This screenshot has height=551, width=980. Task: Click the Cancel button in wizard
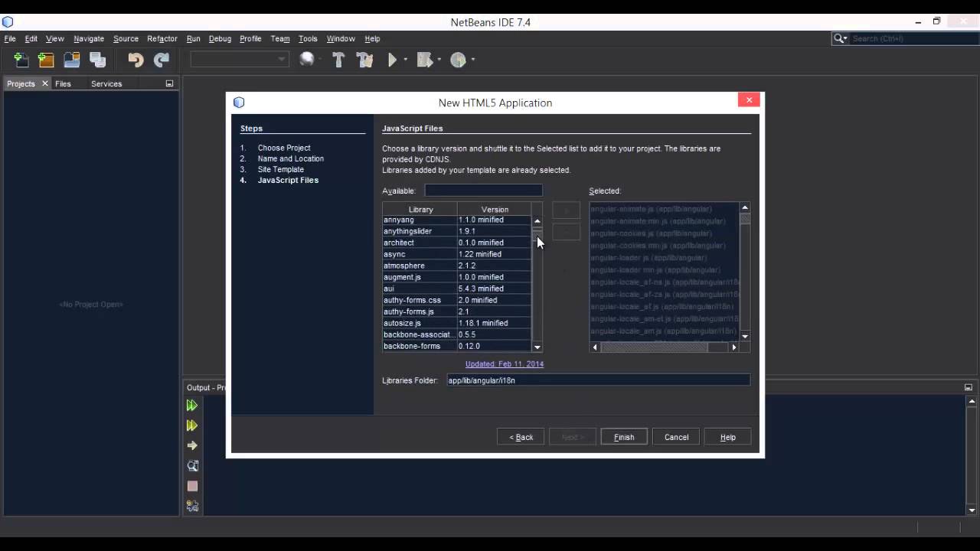coord(676,437)
